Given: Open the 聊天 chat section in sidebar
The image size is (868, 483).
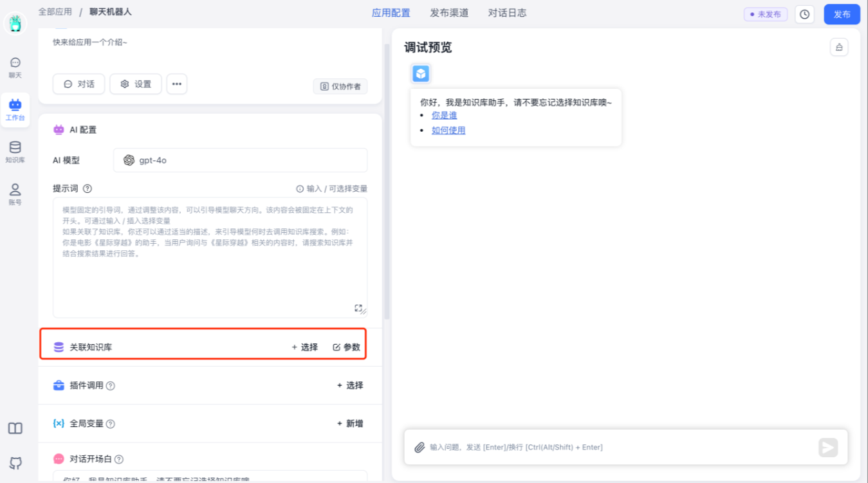Looking at the screenshot, I should (x=15, y=67).
